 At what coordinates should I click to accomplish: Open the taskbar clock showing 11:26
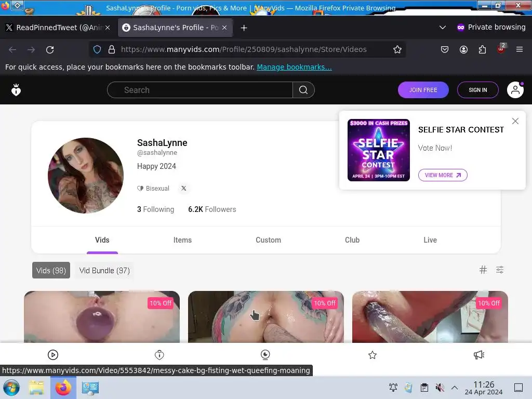pyautogui.click(x=484, y=388)
